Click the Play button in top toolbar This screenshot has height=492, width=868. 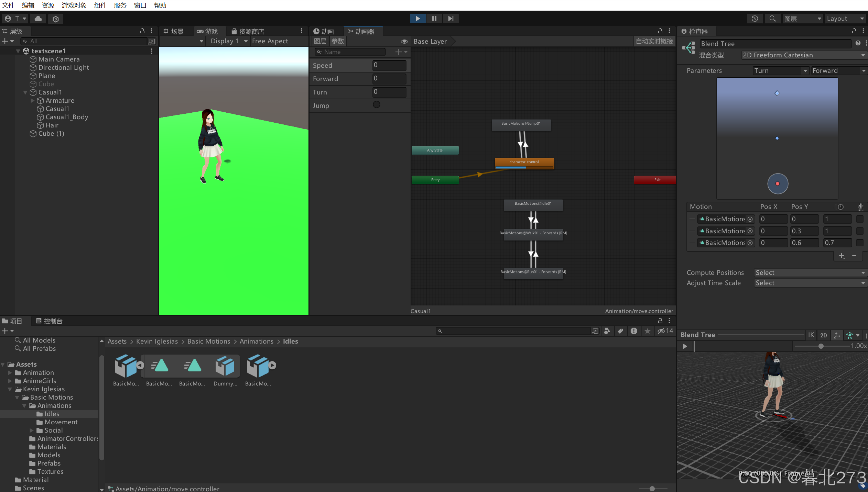pyautogui.click(x=417, y=19)
